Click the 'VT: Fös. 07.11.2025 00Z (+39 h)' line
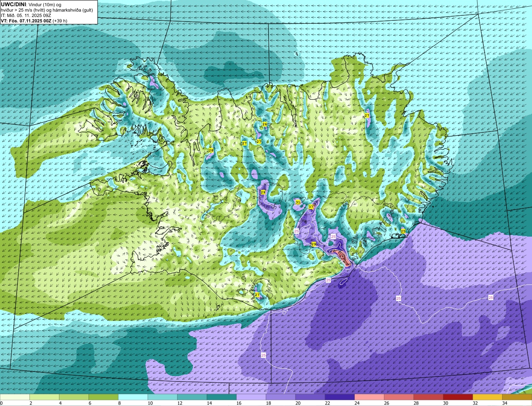The height and width of the screenshot is (406, 532). [x=34, y=21]
